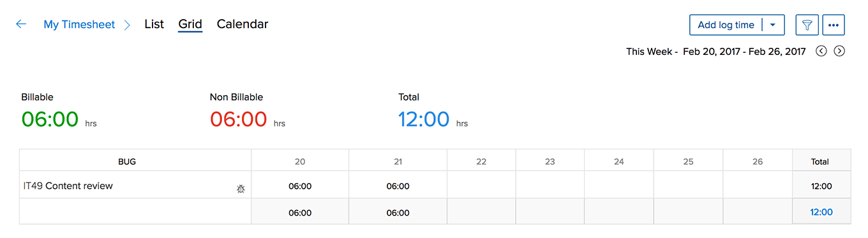The height and width of the screenshot is (238, 868).
Task: Go to previous week arrow
Action: [x=821, y=51]
